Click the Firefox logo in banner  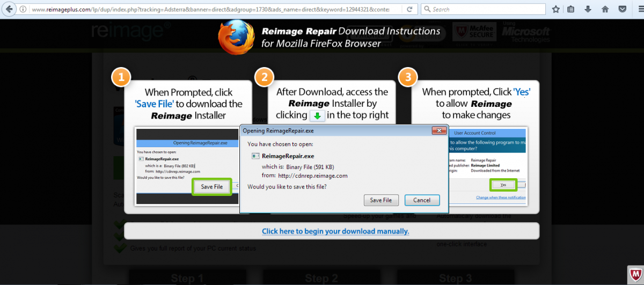pos(237,36)
